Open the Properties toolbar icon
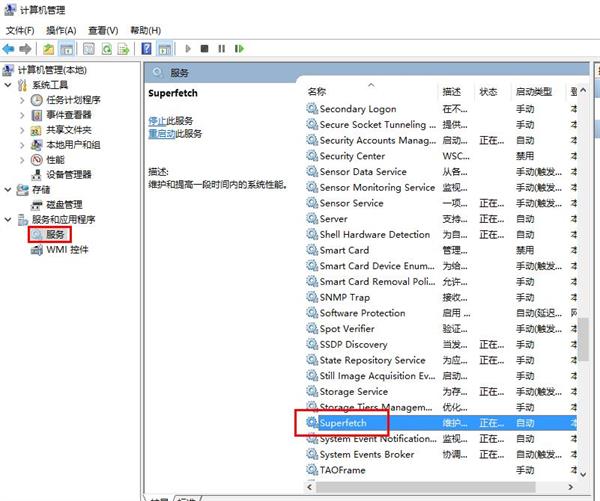The image size is (600, 501). tap(89, 49)
